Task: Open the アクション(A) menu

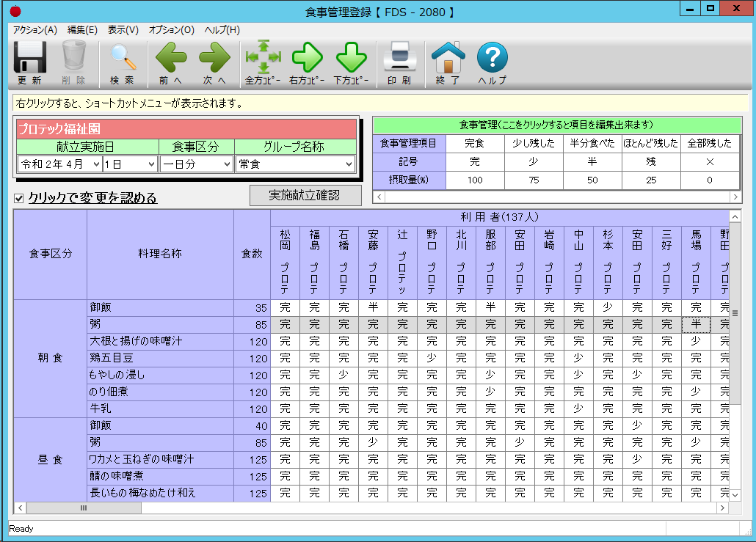Action: (x=34, y=30)
